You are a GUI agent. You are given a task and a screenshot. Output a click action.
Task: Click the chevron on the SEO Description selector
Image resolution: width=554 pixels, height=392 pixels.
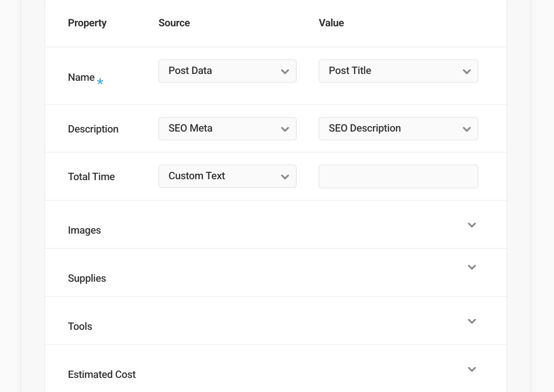tap(467, 129)
